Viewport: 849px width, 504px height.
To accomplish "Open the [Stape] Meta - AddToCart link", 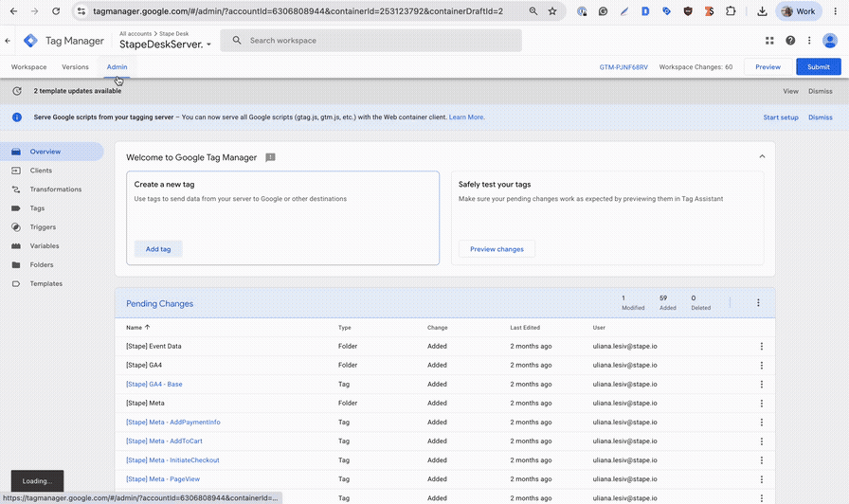I will click(x=164, y=441).
